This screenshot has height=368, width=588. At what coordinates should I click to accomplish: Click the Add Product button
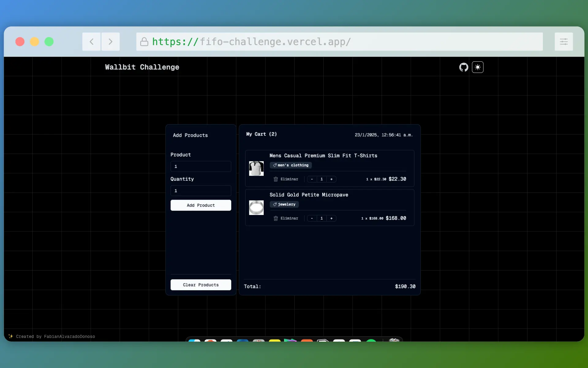tap(201, 205)
